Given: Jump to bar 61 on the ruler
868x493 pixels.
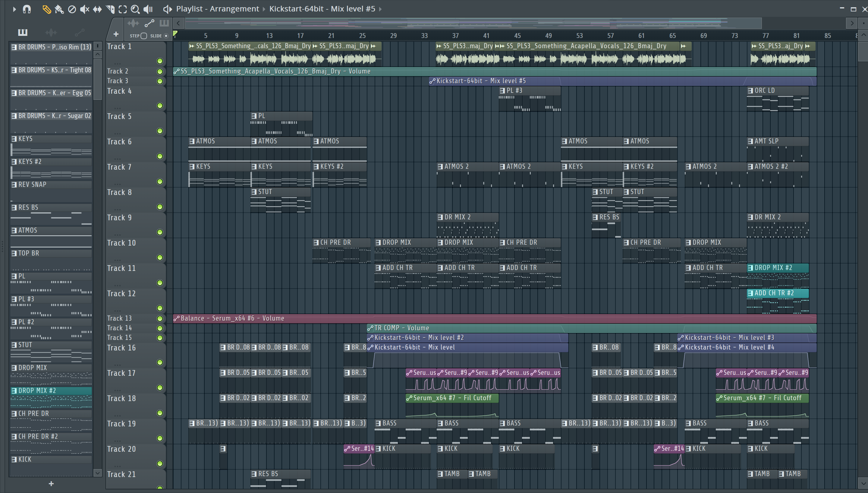Looking at the screenshot, I should [x=642, y=36].
